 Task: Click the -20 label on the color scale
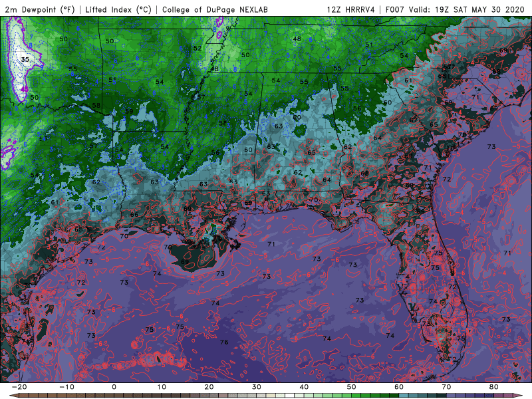click(19, 387)
